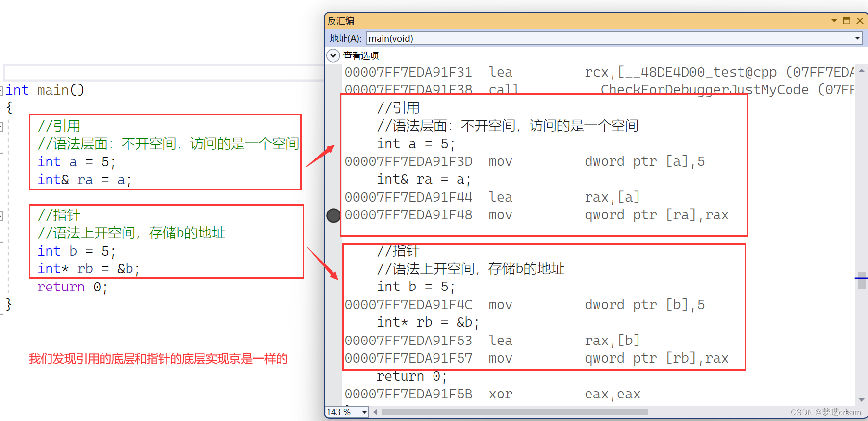868x421 pixels.
Task: Collapse the //引用 comment outline marker
Action: [1, 127]
